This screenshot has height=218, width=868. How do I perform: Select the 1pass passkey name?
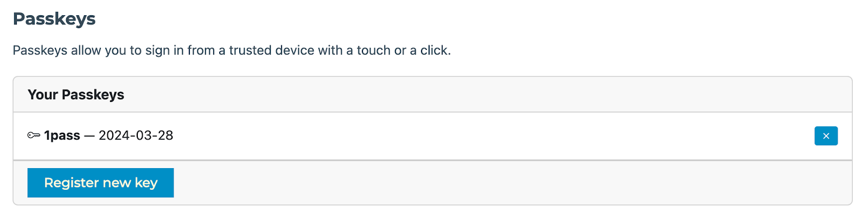(x=62, y=136)
